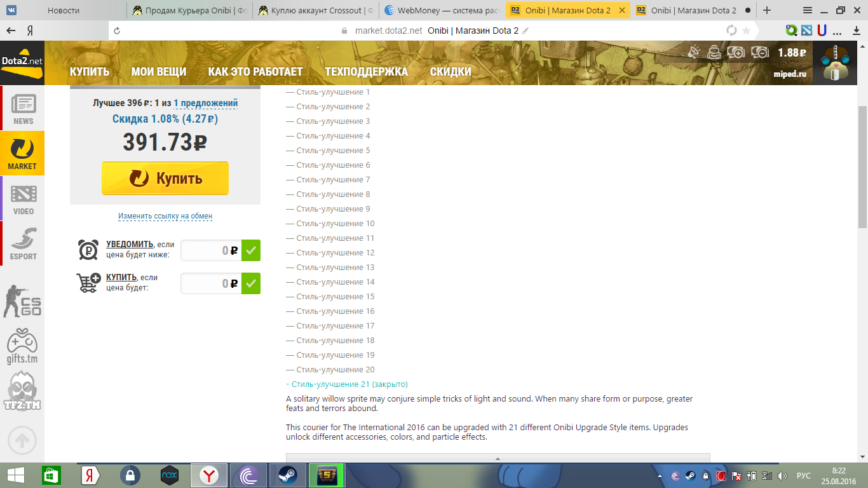Open the '1 предложений' offers link

(206, 103)
